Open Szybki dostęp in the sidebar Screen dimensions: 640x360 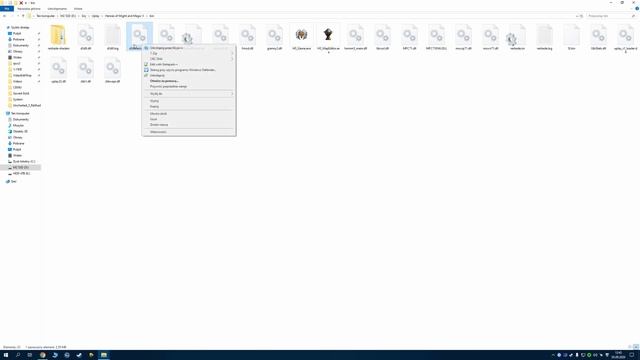tap(20, 27)
